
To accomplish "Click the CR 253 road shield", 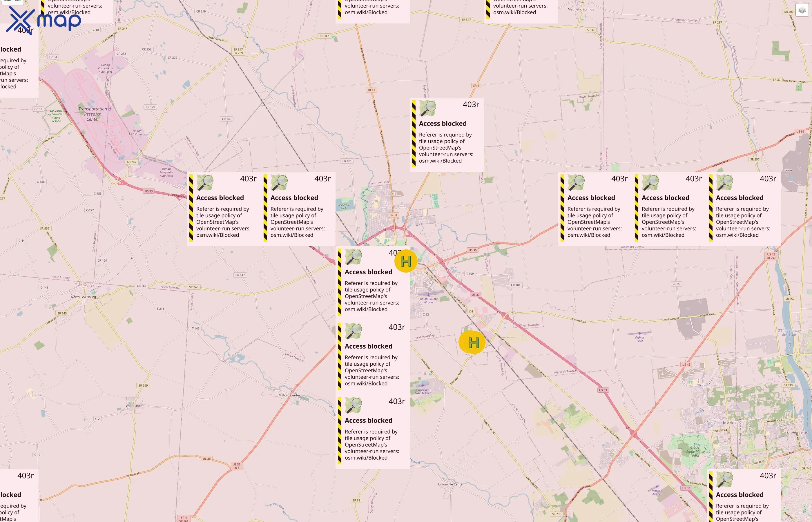I will tap(121, 54).
